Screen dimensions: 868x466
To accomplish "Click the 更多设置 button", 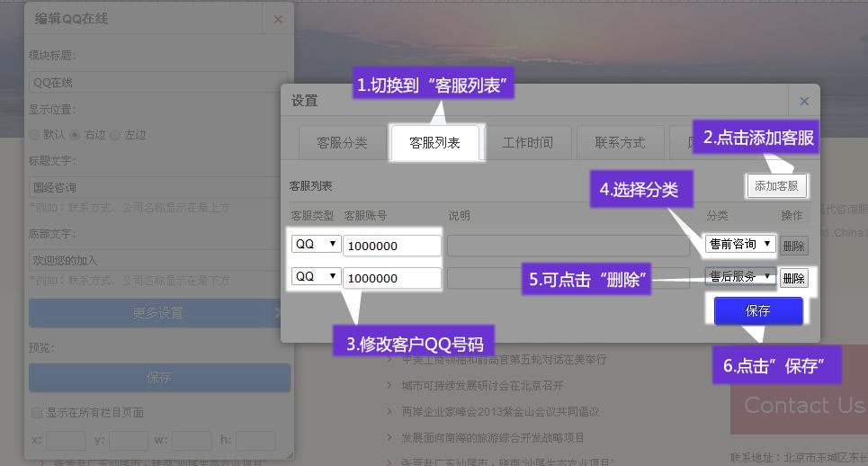I will pos(158,313).
